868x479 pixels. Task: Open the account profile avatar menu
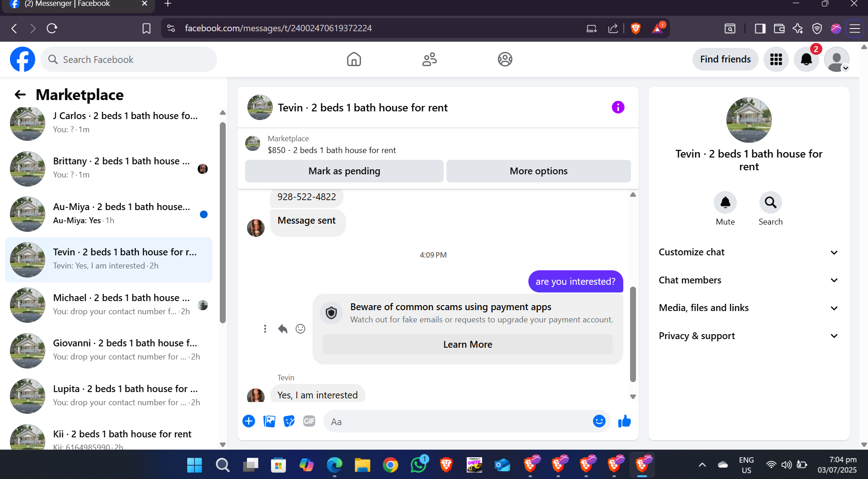(837, 59)
